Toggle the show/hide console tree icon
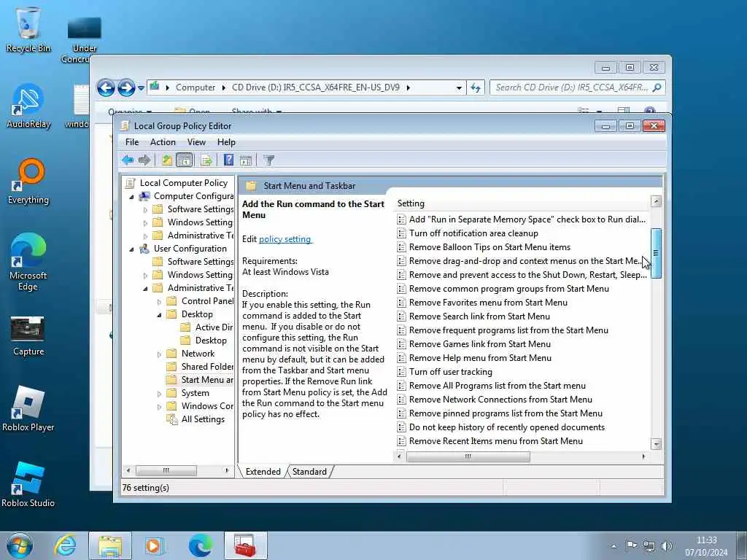Image resolution: width=747 pixels, height=560 pixels. (185, 160)
